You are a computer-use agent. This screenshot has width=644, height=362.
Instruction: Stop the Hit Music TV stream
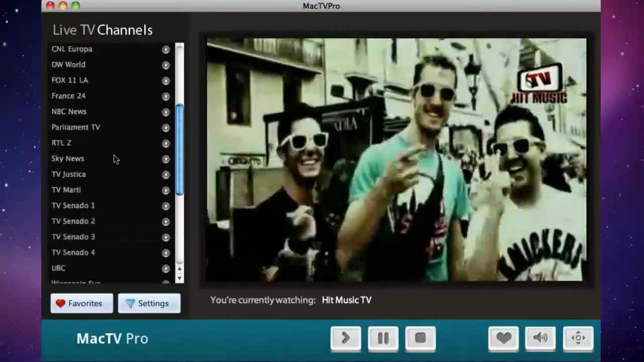point(421,338)
